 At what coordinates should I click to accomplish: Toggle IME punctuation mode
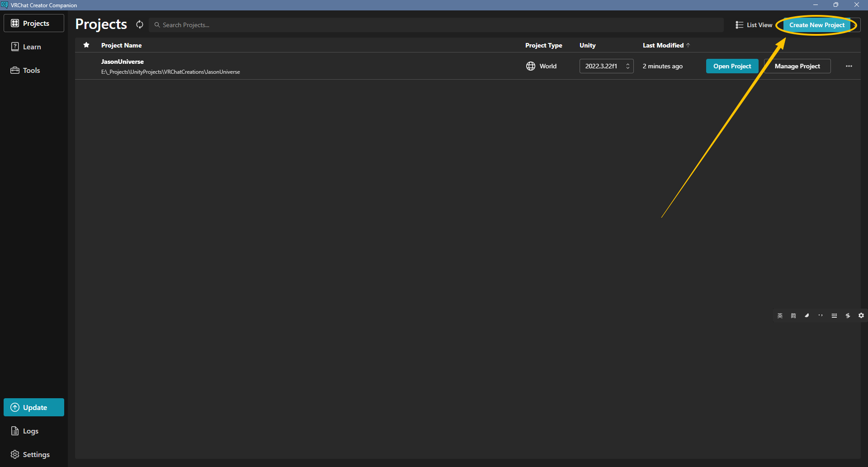click(x=821, y=315)
